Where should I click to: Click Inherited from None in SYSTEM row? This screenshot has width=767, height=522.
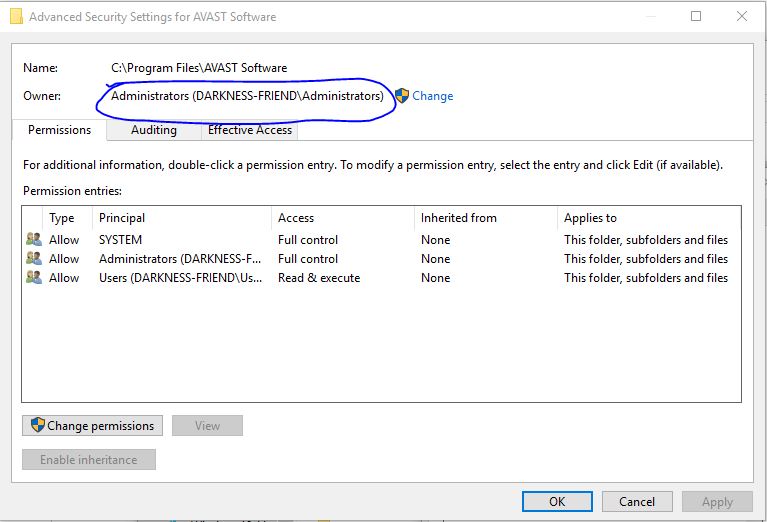(x=435, y=240)
